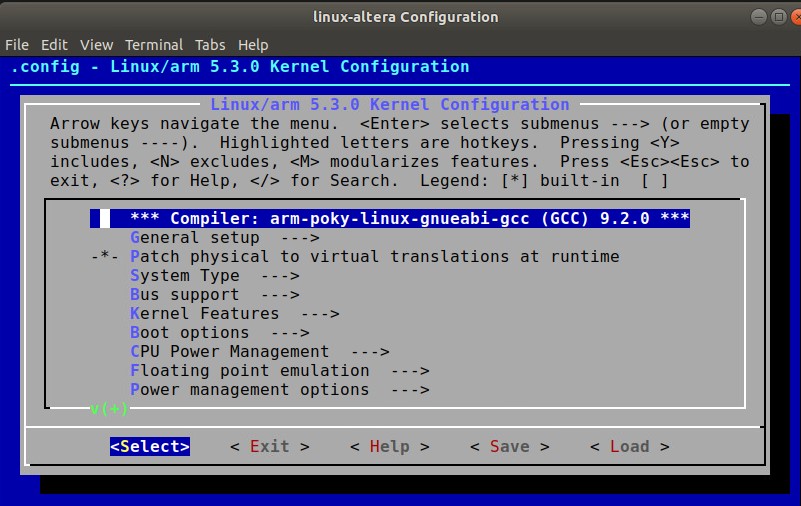The height and width of the screenshot is (506, 801).
Task: Maximize the terminal window
Action: tap(779, 17)
